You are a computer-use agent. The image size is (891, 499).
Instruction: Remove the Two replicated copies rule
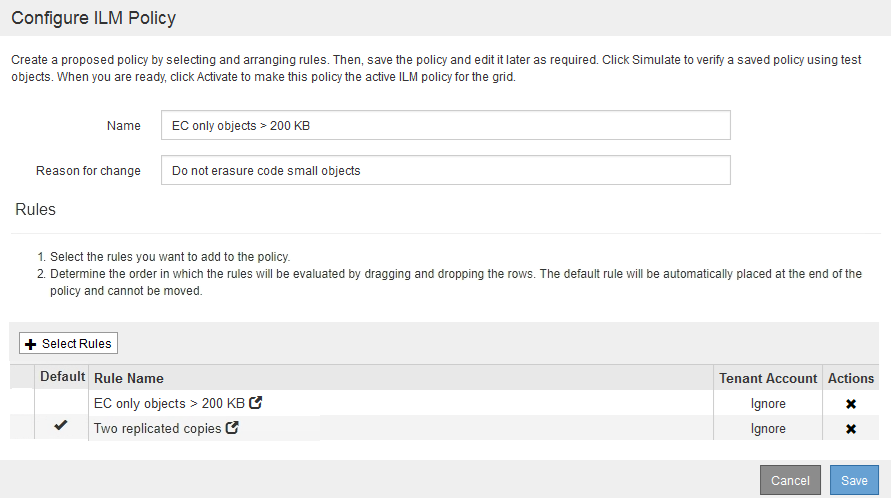coord(851,429)
